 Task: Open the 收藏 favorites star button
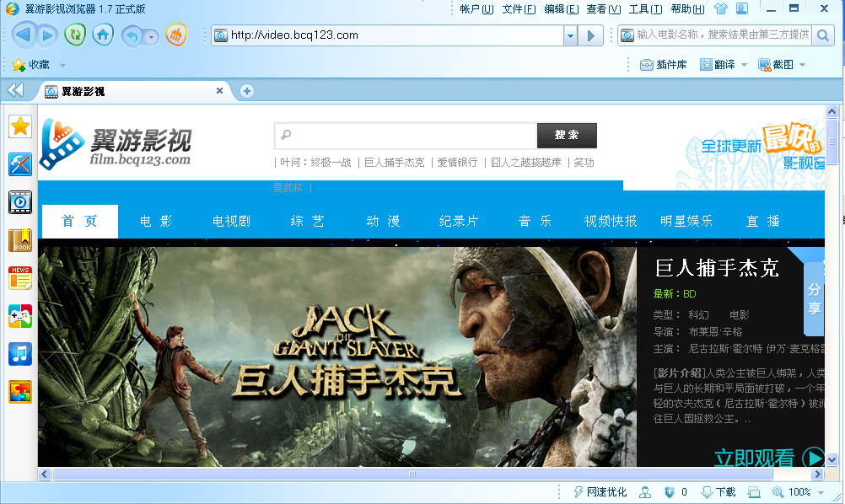30,65
